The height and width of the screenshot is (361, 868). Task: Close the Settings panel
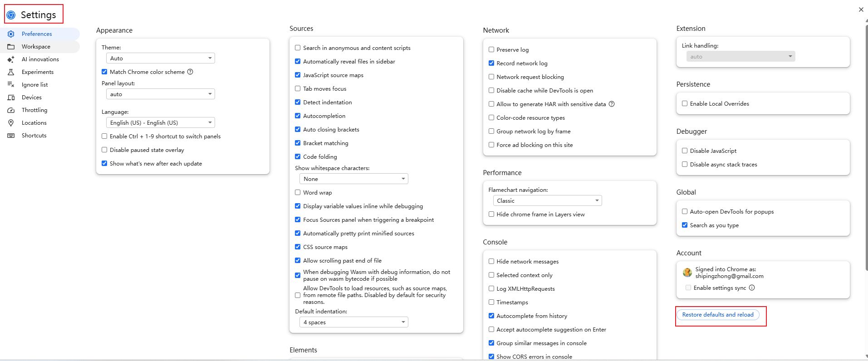[x=861, y=10]
